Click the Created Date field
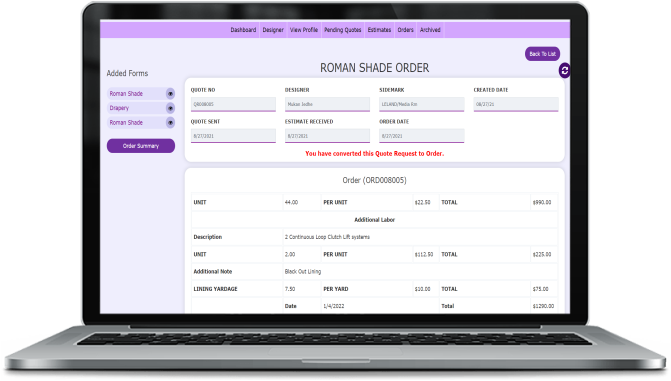 tap(516, 104)
